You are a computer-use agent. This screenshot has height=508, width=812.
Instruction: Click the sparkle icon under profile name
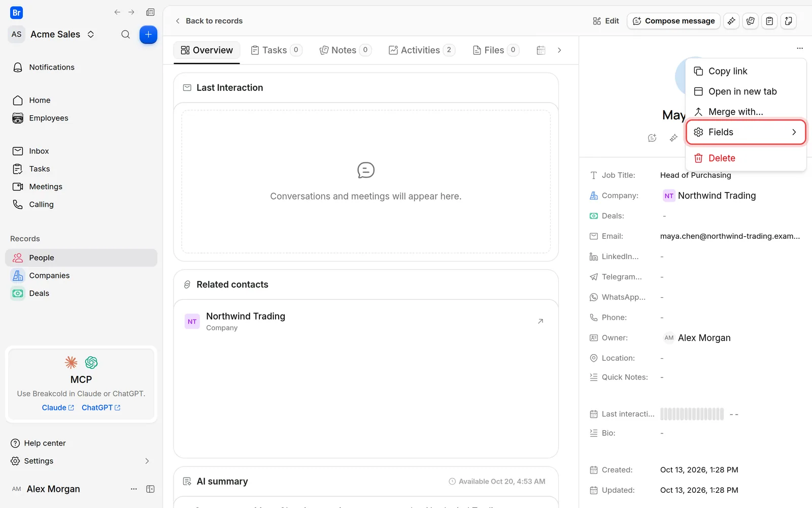pos(673,138)
